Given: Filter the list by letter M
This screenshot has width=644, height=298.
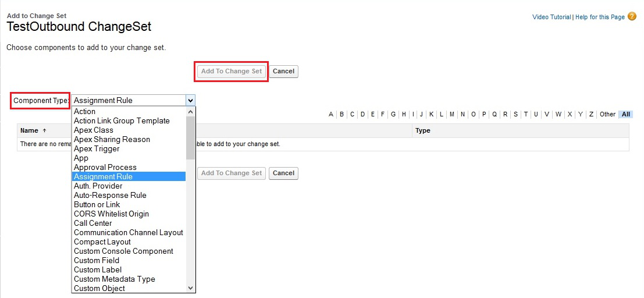Looking at the screenshot, I should (x=452, y=114).
